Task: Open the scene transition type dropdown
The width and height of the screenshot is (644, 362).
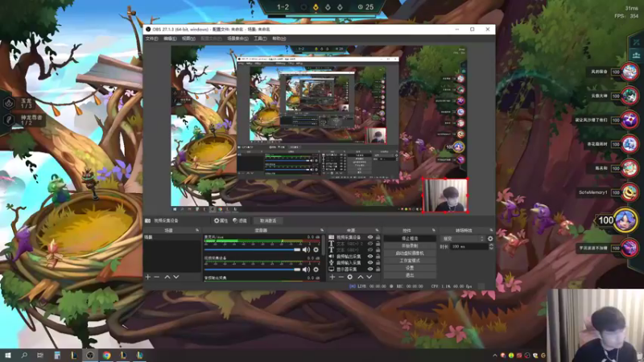Action: (x=462, y=238)
